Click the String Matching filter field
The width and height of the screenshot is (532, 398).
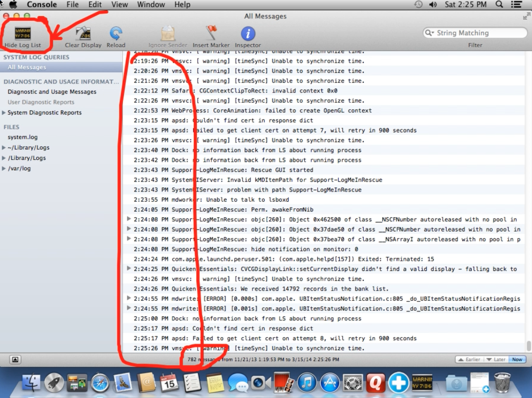click(475, 33)
